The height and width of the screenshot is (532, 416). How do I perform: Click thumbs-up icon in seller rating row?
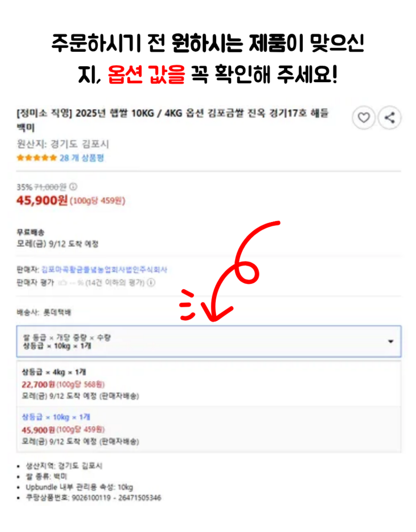click(x=62, y=282)
